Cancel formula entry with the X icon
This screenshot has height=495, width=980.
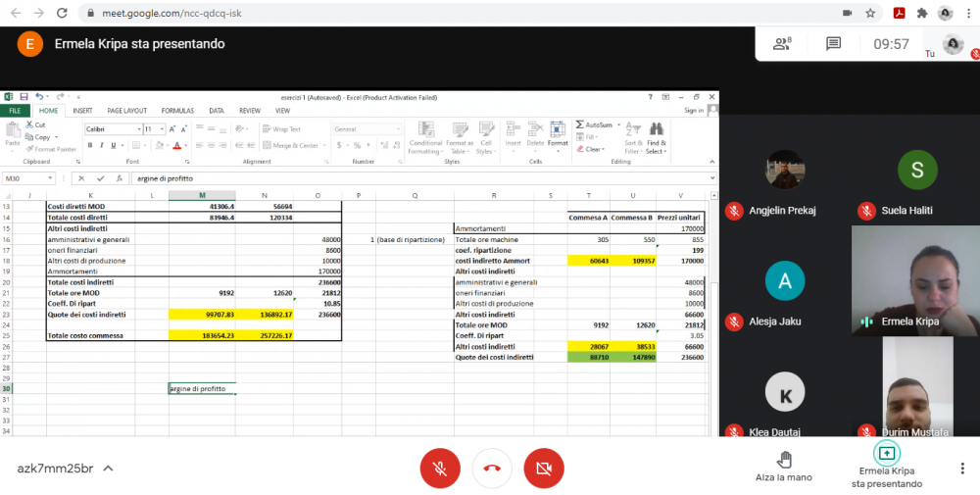pos(81,178)
